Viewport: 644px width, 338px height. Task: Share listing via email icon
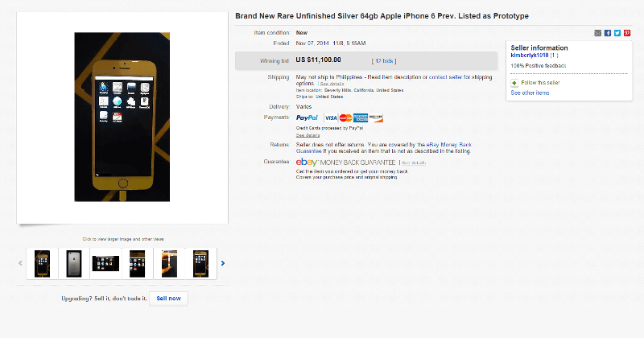(597, 33)
